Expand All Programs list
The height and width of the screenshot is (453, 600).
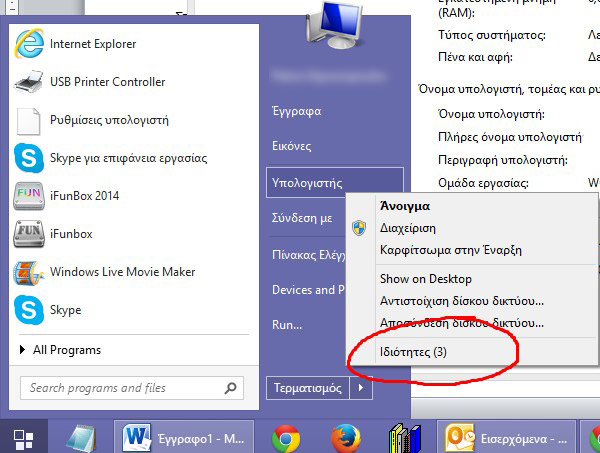[x=66, y=350]
